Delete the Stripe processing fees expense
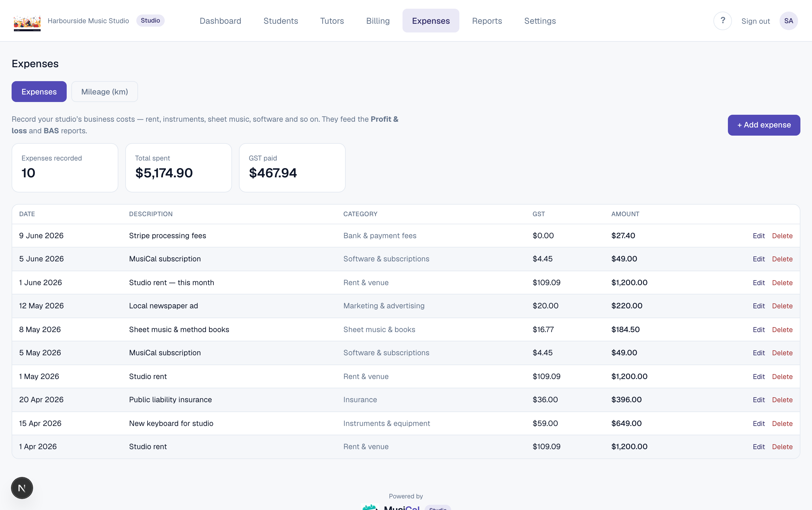 pyautogui.click(x=782, y=236)
